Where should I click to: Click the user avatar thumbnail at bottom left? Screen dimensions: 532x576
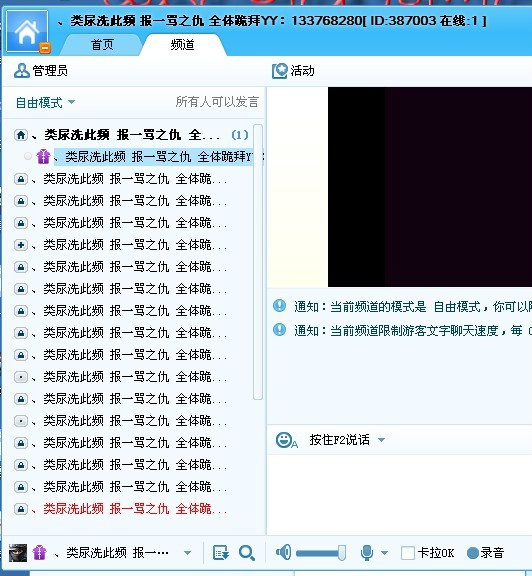click(18, 553)
